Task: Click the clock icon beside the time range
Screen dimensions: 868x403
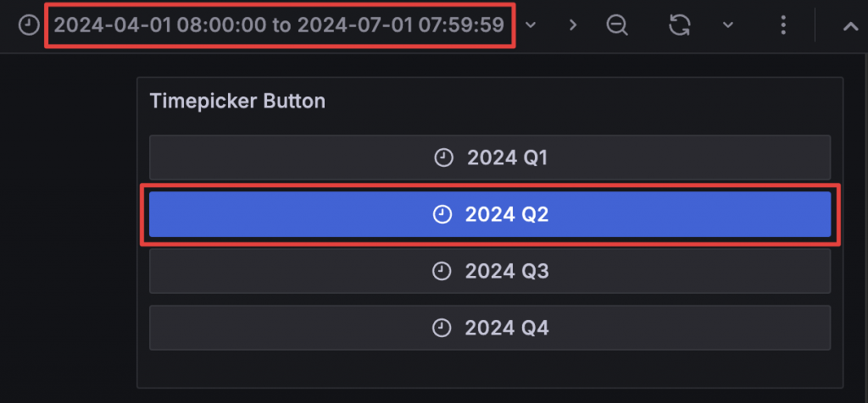Action: pos(30,25)
